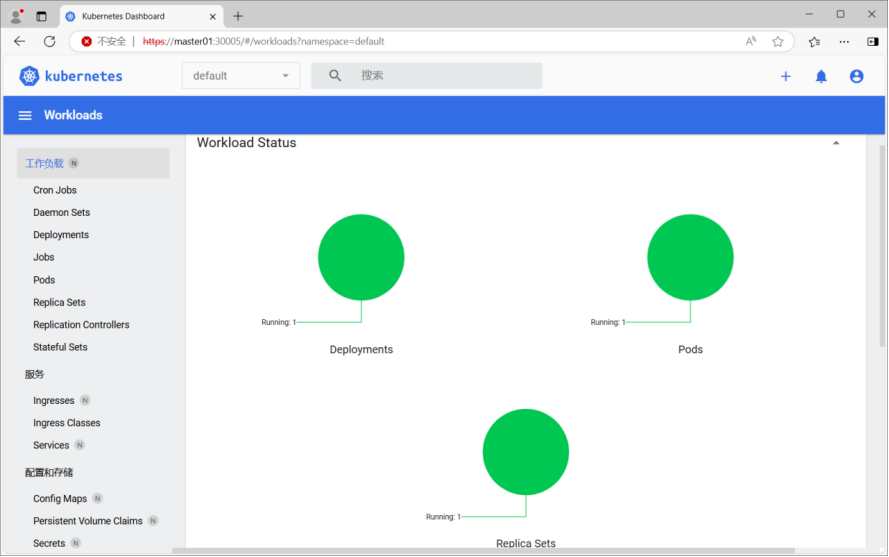Open Replica Sets in sidebar
The height and width of the screenshot is (557, 889).
pos(59,302)
